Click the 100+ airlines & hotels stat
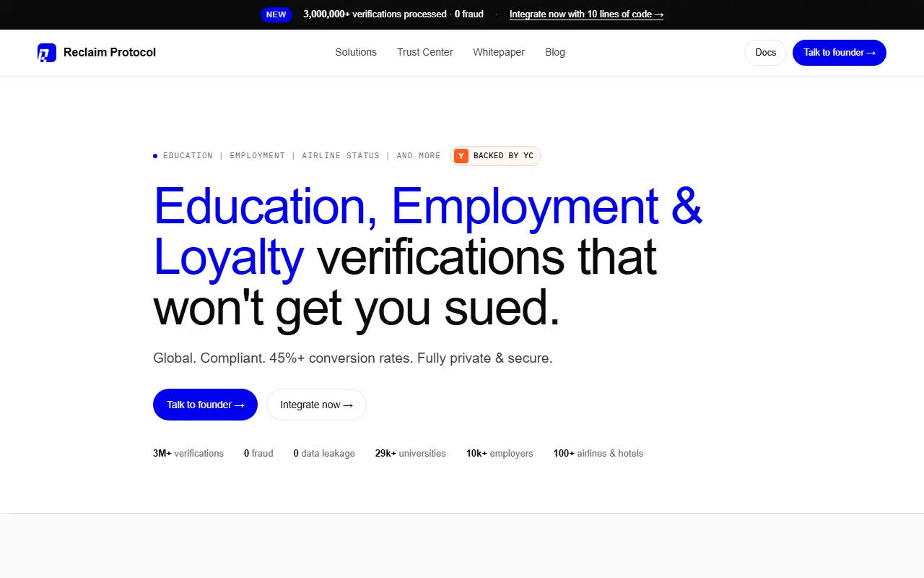924x578 pixels. (598, 454)
